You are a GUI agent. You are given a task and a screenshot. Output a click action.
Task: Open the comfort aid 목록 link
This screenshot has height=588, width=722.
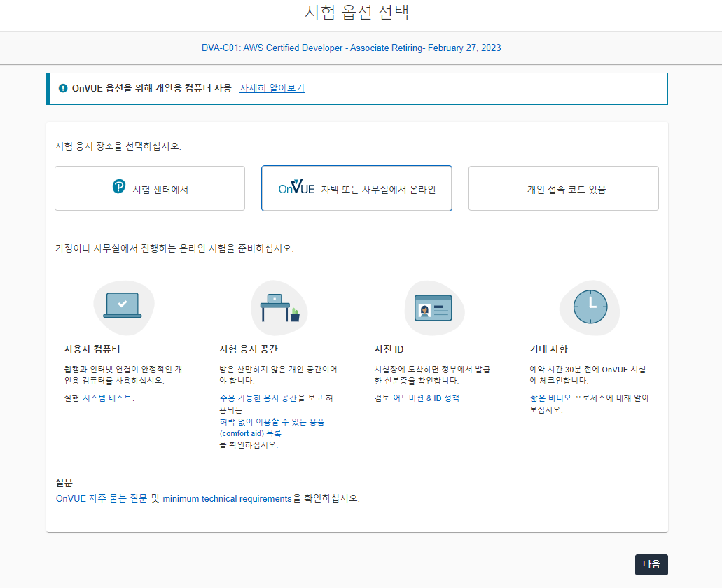[x=272, y=428]
